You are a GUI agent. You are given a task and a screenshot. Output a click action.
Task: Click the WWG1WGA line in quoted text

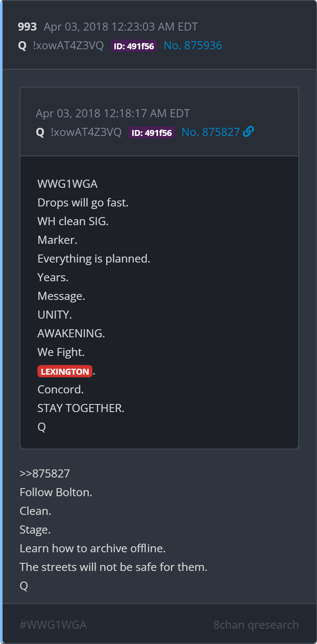68,184
